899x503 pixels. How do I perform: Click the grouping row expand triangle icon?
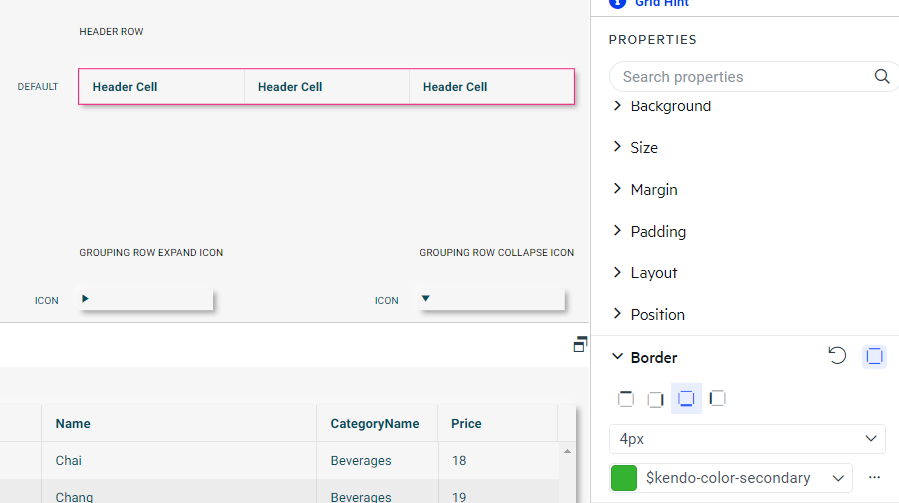pyautogui.click(x=86, y=299)
